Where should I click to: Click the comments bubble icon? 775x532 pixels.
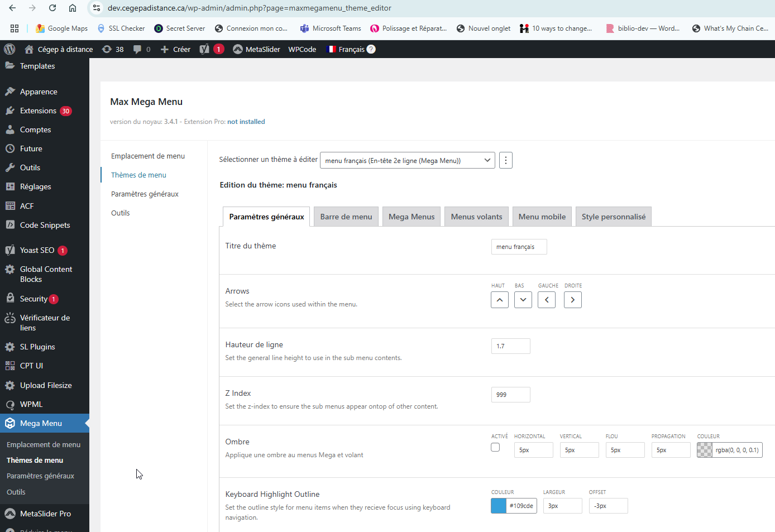[137, 49]
